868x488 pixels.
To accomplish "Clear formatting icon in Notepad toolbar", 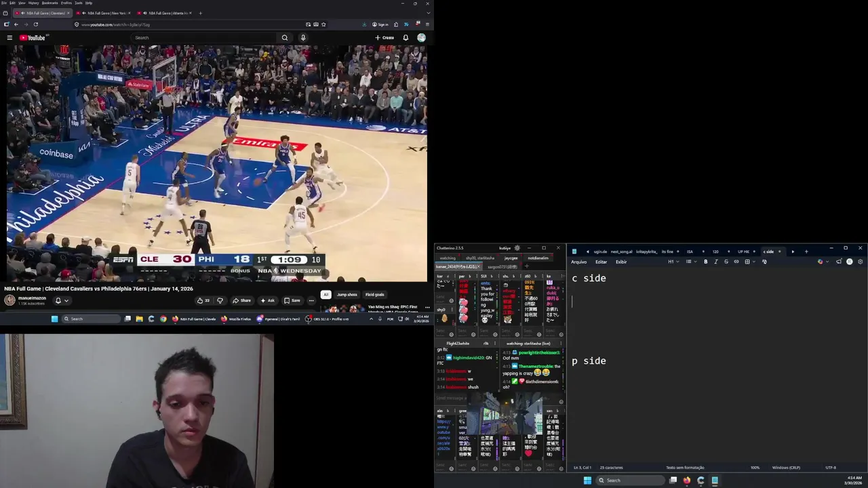I will click(764, 262).
